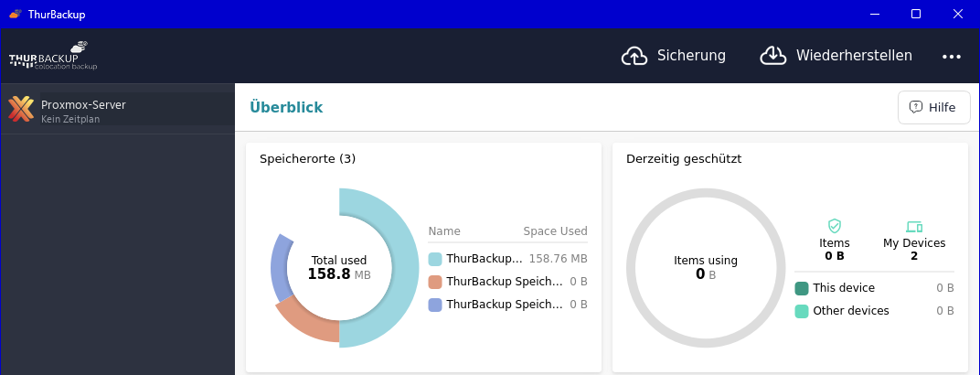Click the Speicherorte (3) card title
980x375 pixels.
(x=307, y=159)
